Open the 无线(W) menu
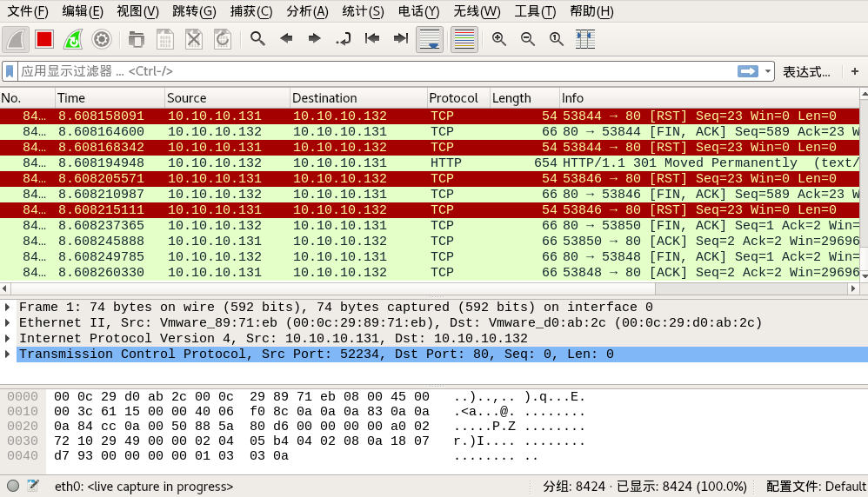The width and height of the screenshot is (868, 497). coord(477,11)
